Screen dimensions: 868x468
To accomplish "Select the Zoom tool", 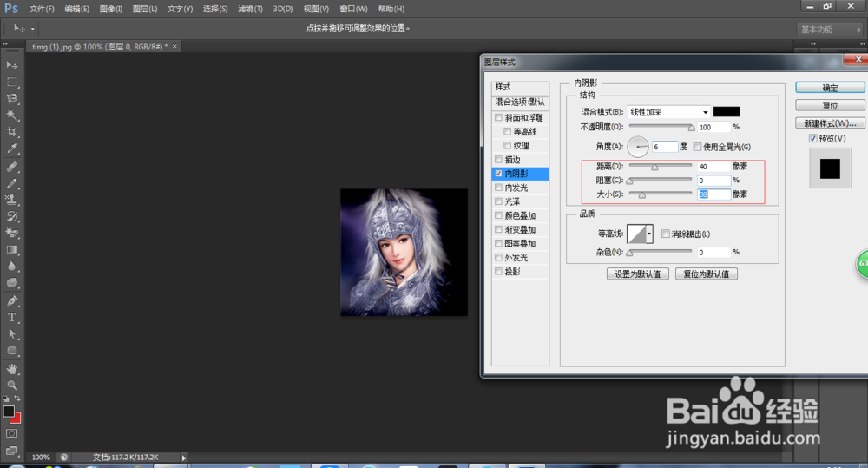I will coord(11,386).
